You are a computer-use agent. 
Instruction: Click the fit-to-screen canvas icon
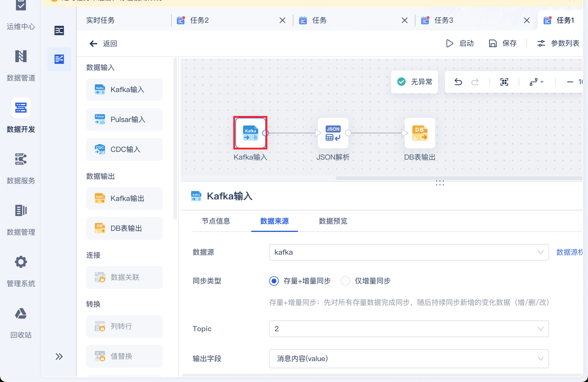(504, 82)
